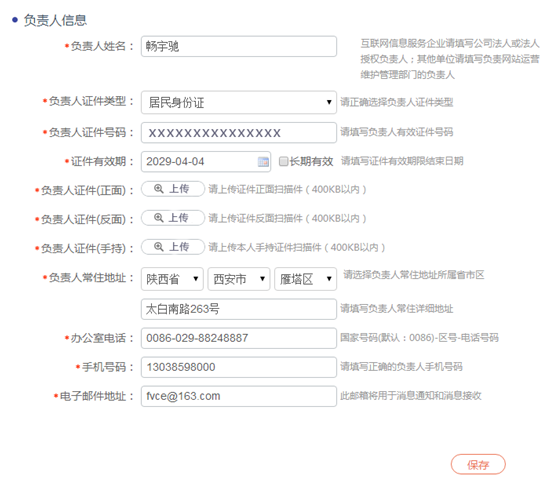This screenshot has width=558, height=485.
Task: Expand the 西安市 city dropdown
Action: (x=239, y=279)
